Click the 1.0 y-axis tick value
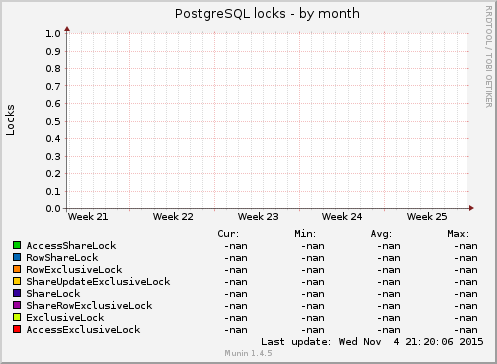Viewport: 497px width, 364px height. tap(53, 34)
